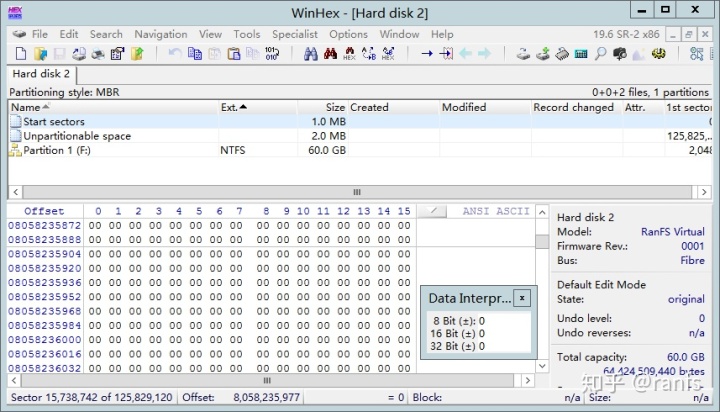Close the Data Interpreter panel

pos(522,298)
